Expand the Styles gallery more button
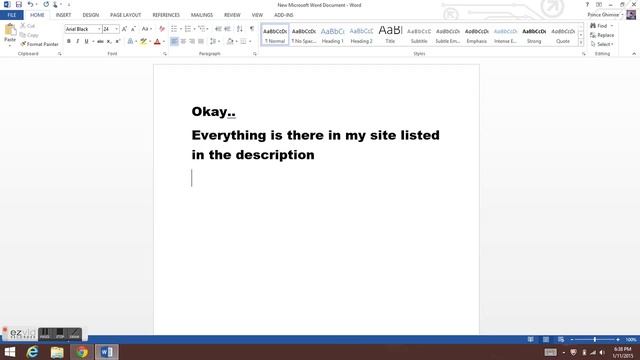 pos(581,43)
